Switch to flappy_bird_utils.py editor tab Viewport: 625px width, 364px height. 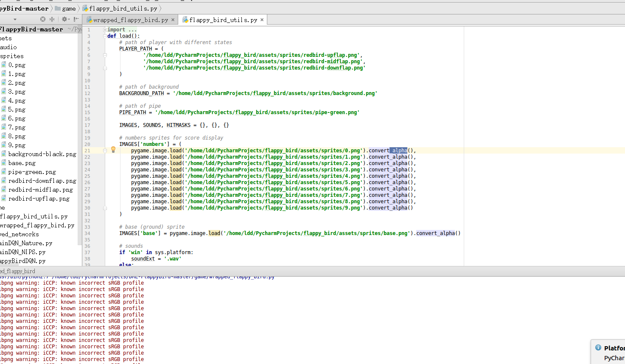[x=223, y=20]
